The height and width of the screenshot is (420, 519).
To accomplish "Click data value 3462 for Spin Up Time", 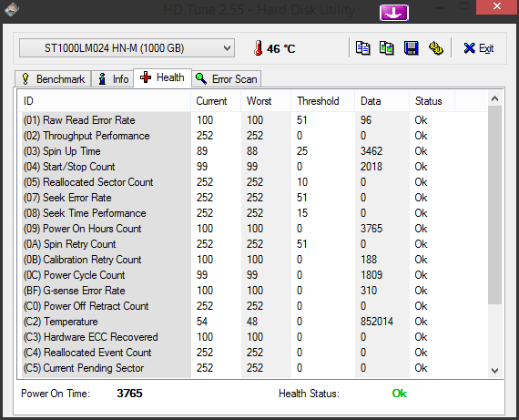I will pos(371,151).
